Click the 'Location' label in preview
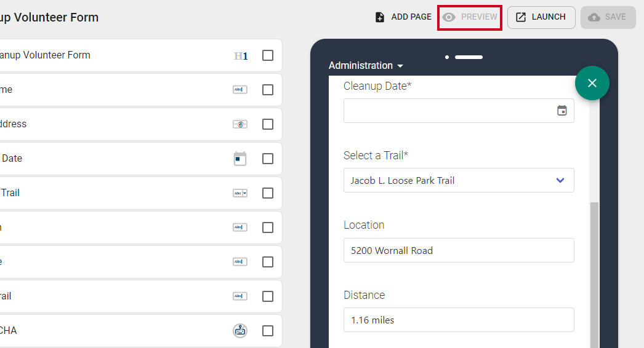644x348 pixels. pyautogui.click(x=364, y=225)
